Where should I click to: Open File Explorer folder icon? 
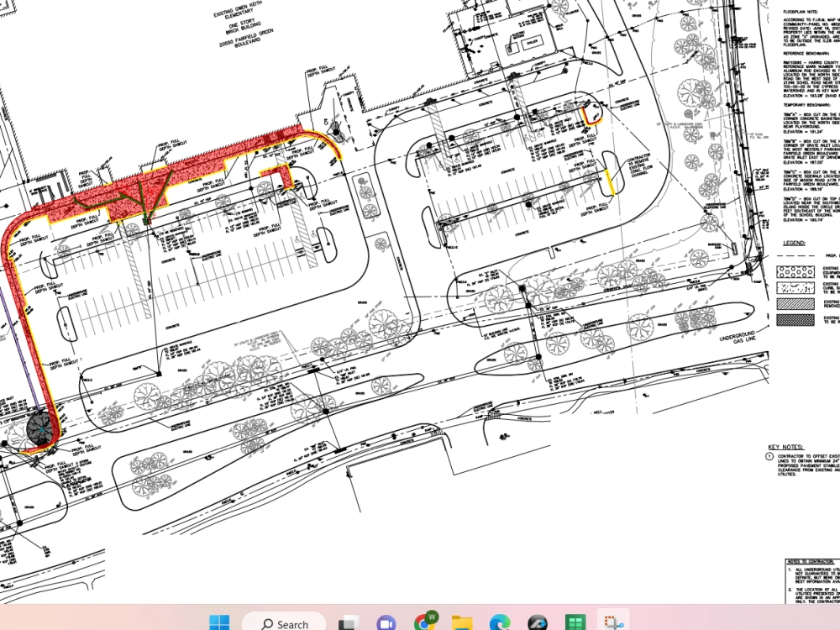pos(462,623)
